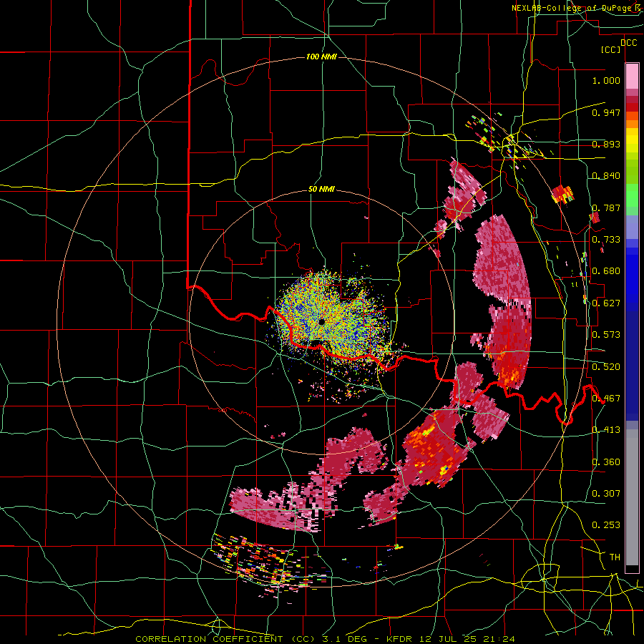The image size is (644, 644).
Task: Click the DCC label above the color scale
Action: click(x=629, y=43)
